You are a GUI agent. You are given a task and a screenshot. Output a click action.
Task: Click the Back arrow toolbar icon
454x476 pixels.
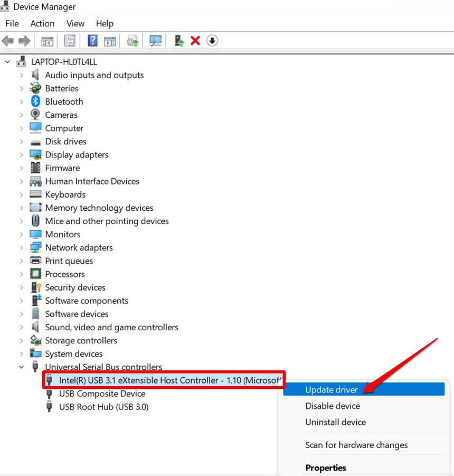tap(8, 41)
